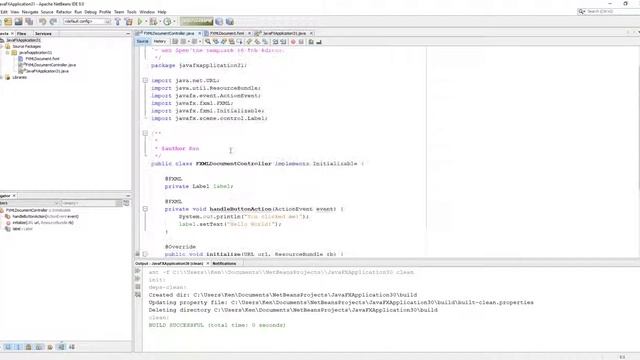Open the Tools menu
The image size is (640, 360).
131,12
